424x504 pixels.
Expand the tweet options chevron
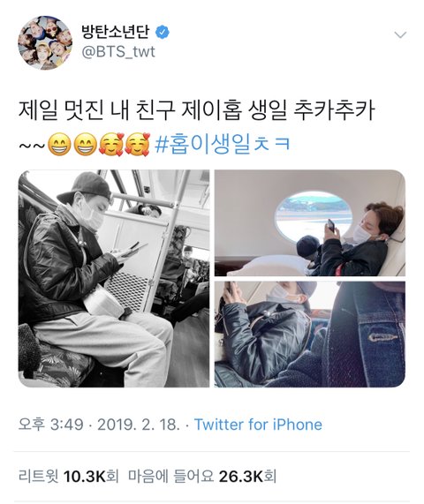coord(400,34)
